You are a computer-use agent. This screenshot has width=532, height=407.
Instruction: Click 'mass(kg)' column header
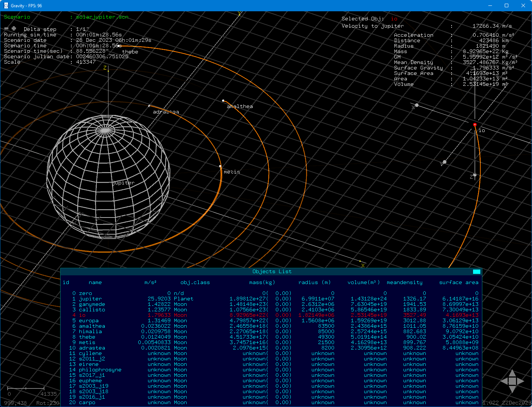click(262, 283)
